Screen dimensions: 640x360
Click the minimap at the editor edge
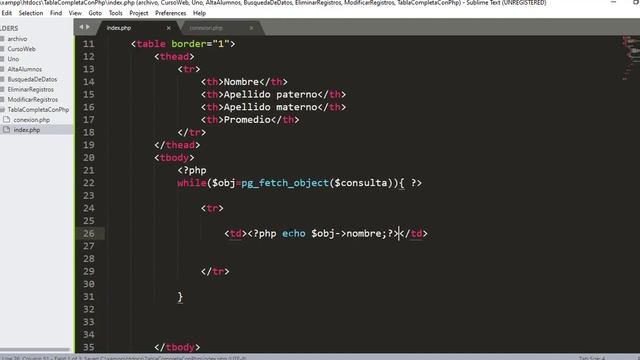click(x=631, y=58)
